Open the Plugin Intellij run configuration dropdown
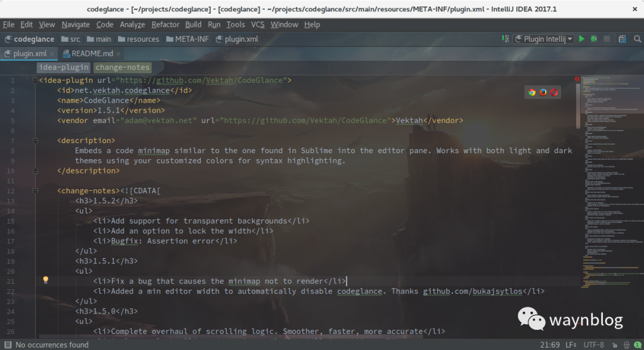Screen dimensions: 644x350 coord(544,39)
